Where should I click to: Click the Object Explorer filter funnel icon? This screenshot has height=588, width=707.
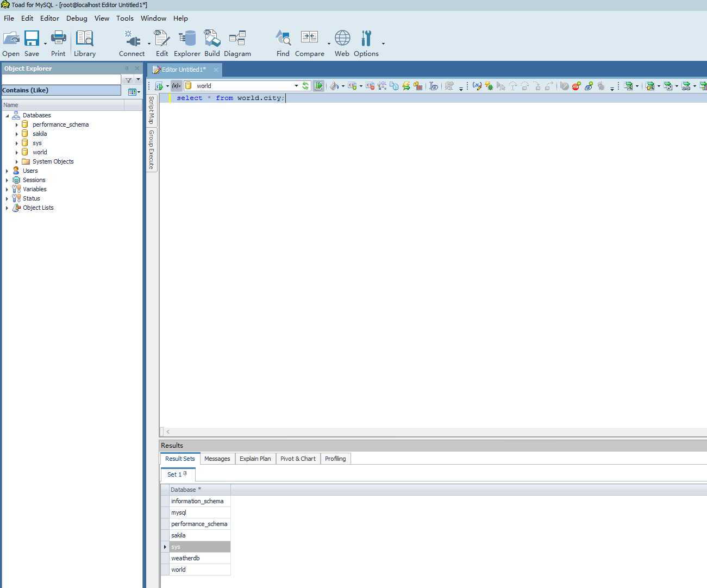pos(129,80)
